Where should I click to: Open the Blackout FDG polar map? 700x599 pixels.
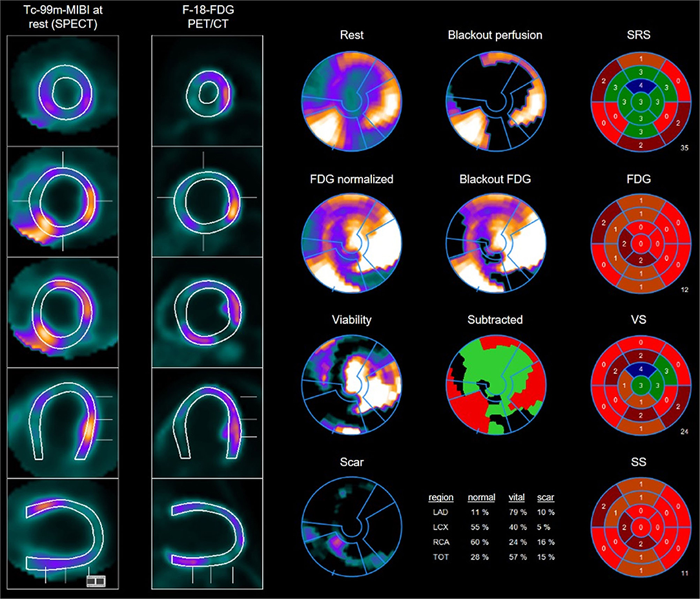[x=495, y=244]
